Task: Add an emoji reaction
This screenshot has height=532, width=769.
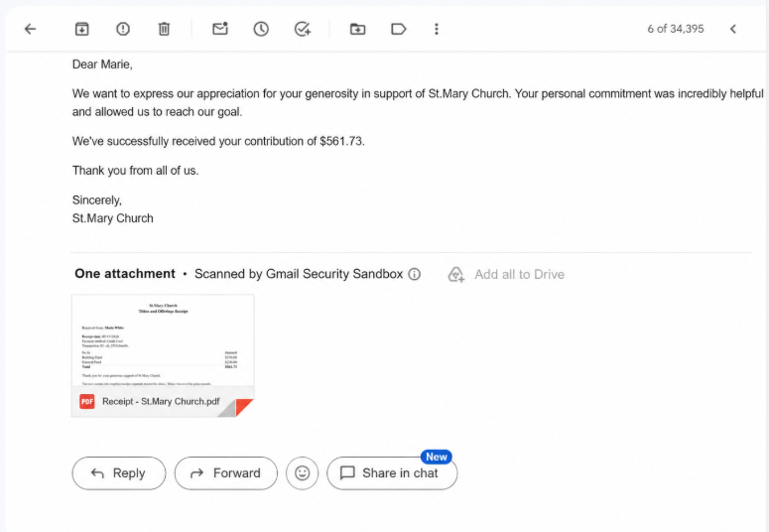Action: (302, 473)
